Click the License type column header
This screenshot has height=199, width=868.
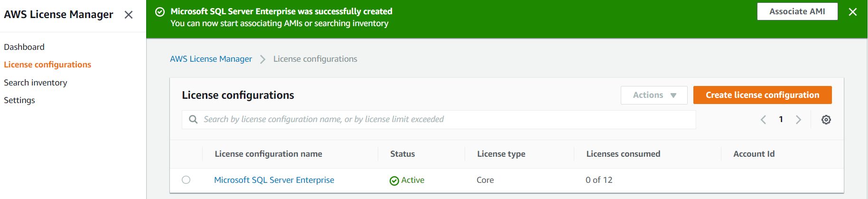click(501, 154)
